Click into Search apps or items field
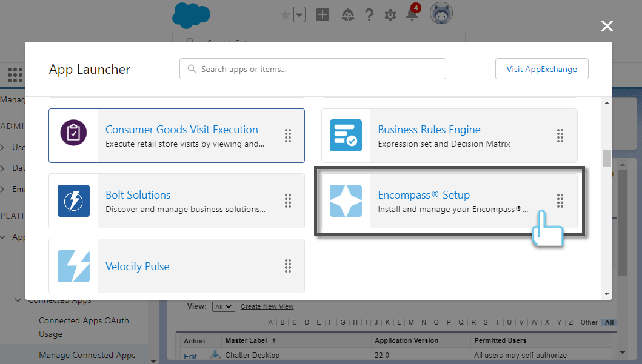Viewport: 642px width, 364px height. [x=312, y=68]
